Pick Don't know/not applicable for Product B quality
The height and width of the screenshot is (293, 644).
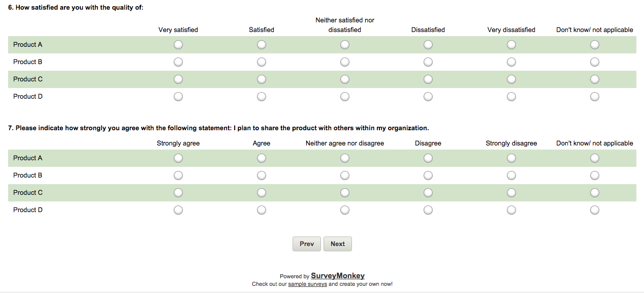pyautogui.click(x=595, y=62)
